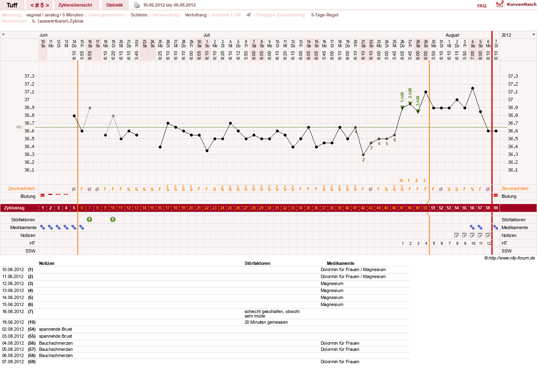Click 'Bauchschmerzen' note for 04.08.2012
Image resolution: width=537 pixels, height=392 pixels.
56,343
